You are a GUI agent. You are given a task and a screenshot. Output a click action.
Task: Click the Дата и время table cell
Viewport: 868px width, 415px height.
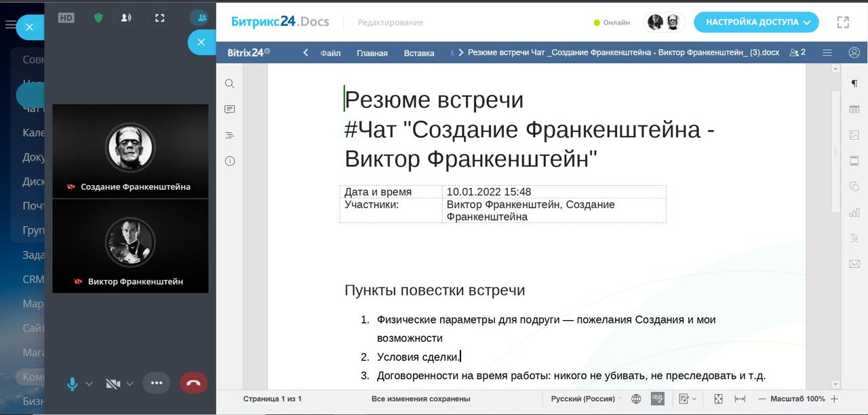[391, 192]
